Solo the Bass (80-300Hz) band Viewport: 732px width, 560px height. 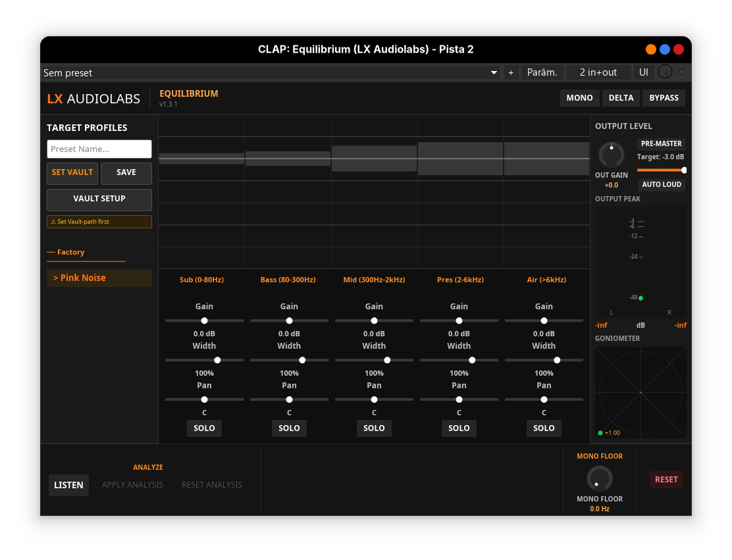click(x=289, y=428)
